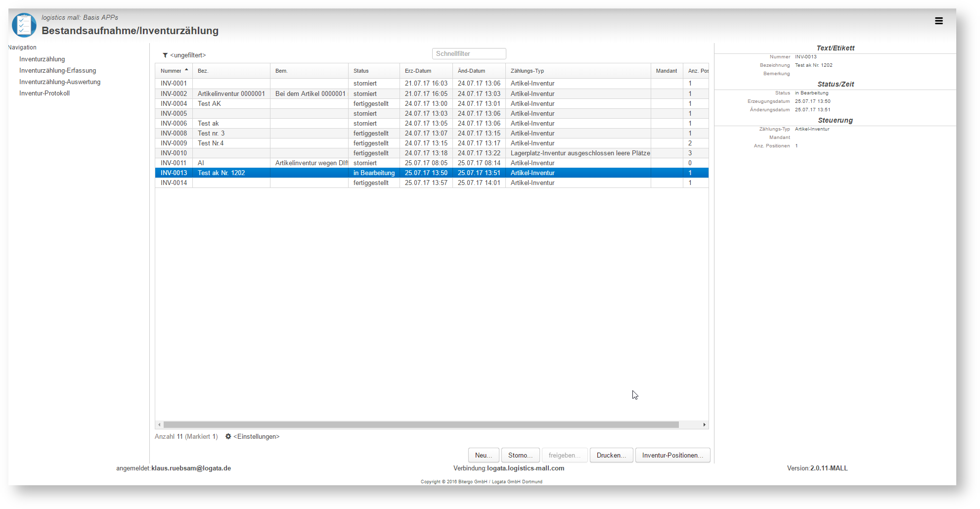Open Inventur-Positionen... button
The width and height of the screenshot is (980, 509).
[672, 455]
